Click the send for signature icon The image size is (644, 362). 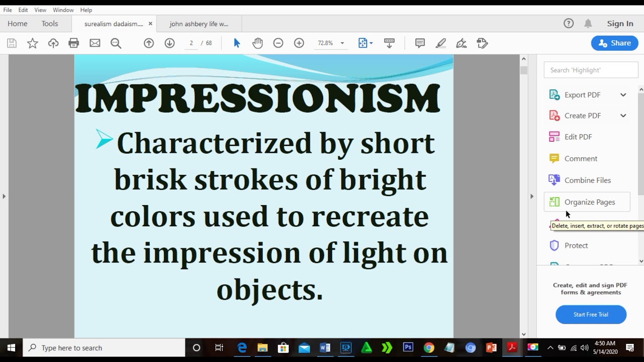[x=482, y=43]
